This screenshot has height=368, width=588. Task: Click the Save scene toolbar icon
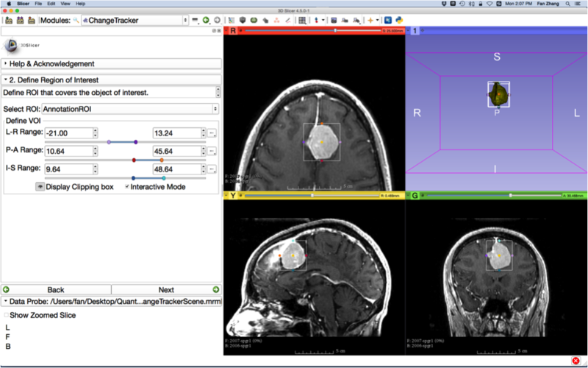[x=31, y=20]
